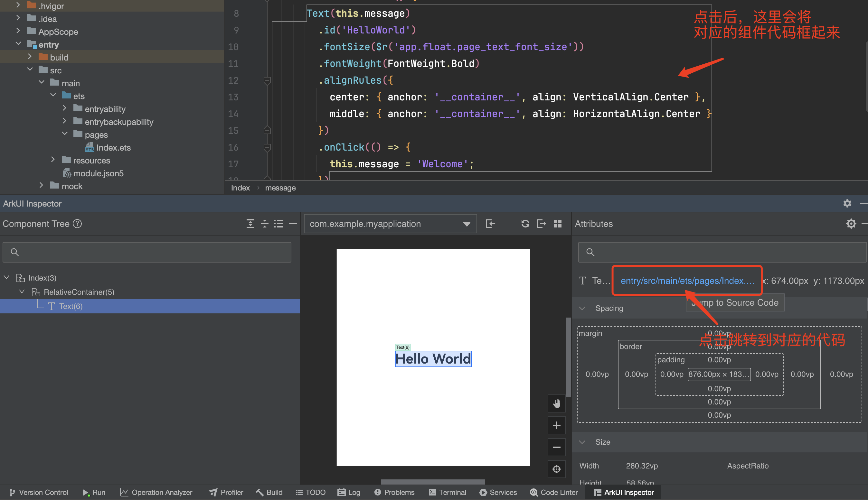Image resolution: width=868 pixels, height=500 pixels.
Task: Click the import snapshot arrow icon
Action: (x=490, y=224)
